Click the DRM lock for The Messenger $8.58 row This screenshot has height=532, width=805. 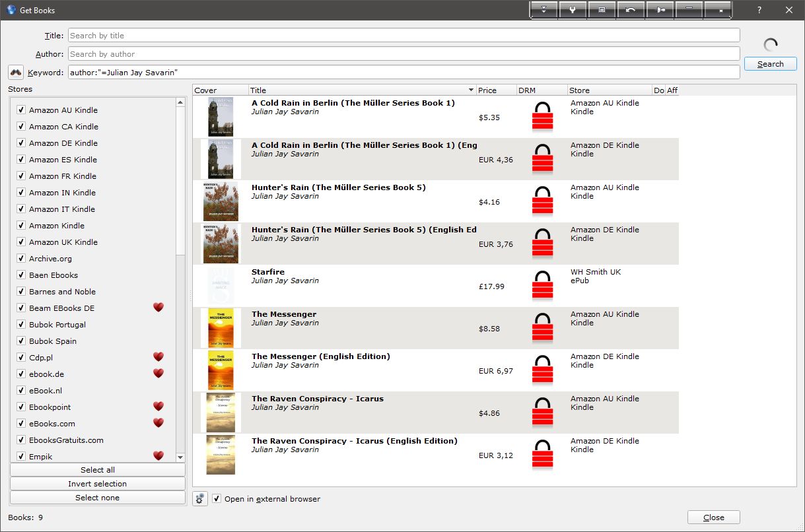point(543,328)
